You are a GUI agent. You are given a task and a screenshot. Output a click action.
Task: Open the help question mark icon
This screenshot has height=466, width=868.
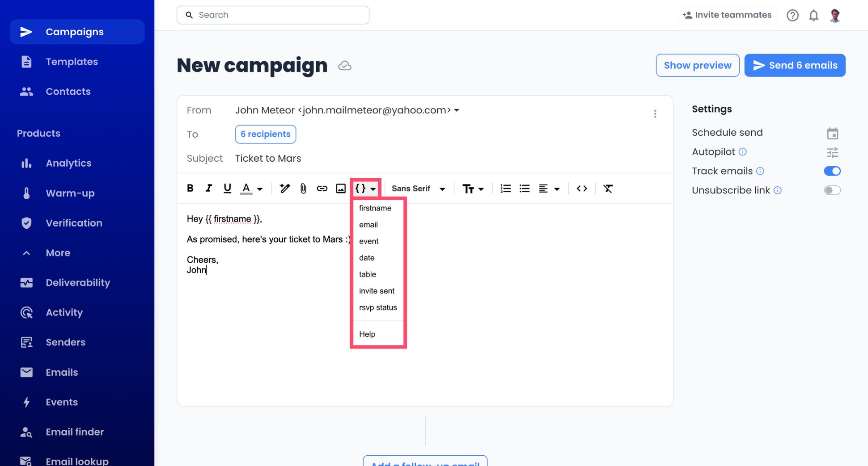792,15
